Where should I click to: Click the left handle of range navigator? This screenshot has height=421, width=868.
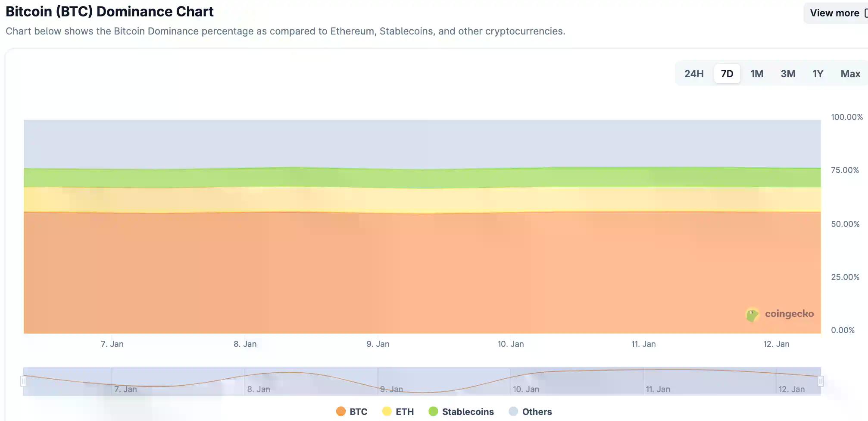[24, 381]
